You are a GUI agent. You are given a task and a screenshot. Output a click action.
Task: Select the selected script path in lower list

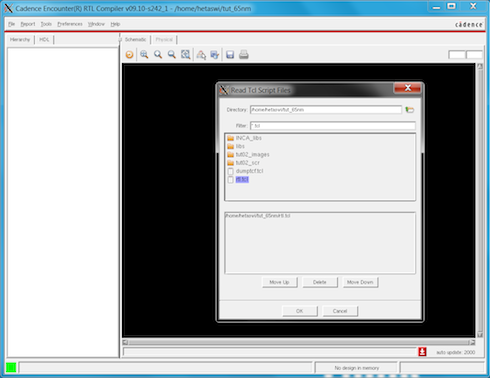[258, 216]
